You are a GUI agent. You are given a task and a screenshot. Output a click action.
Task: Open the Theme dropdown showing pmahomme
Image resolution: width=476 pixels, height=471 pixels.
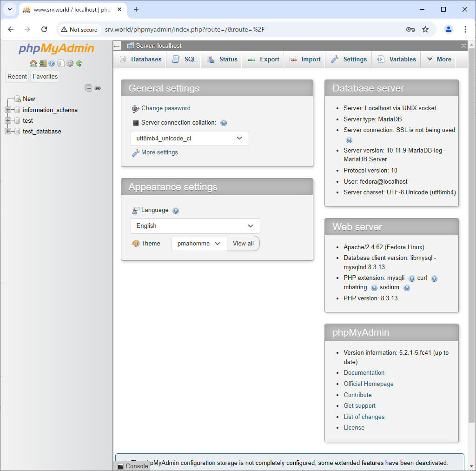point(199,244)
